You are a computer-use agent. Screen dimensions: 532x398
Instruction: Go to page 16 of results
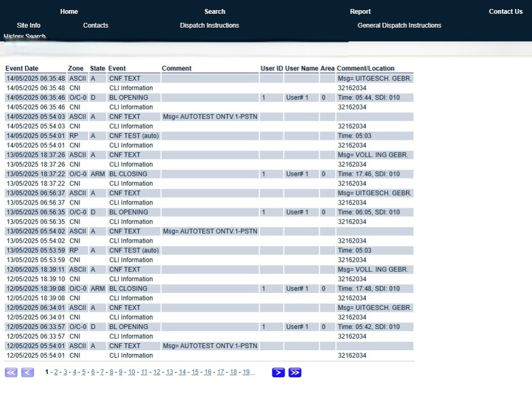click(x=208, y=372)
